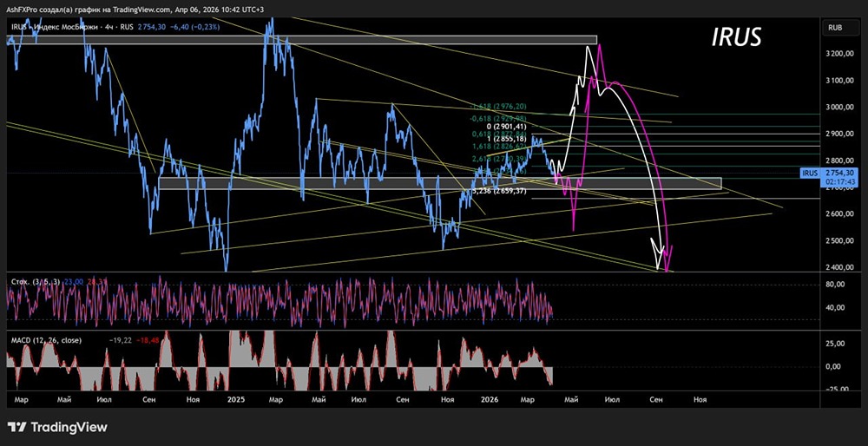Click the large IRUS title text
The height and width of the screenshot is (446, 868).
pyautogui.click(x=736, y=37)
